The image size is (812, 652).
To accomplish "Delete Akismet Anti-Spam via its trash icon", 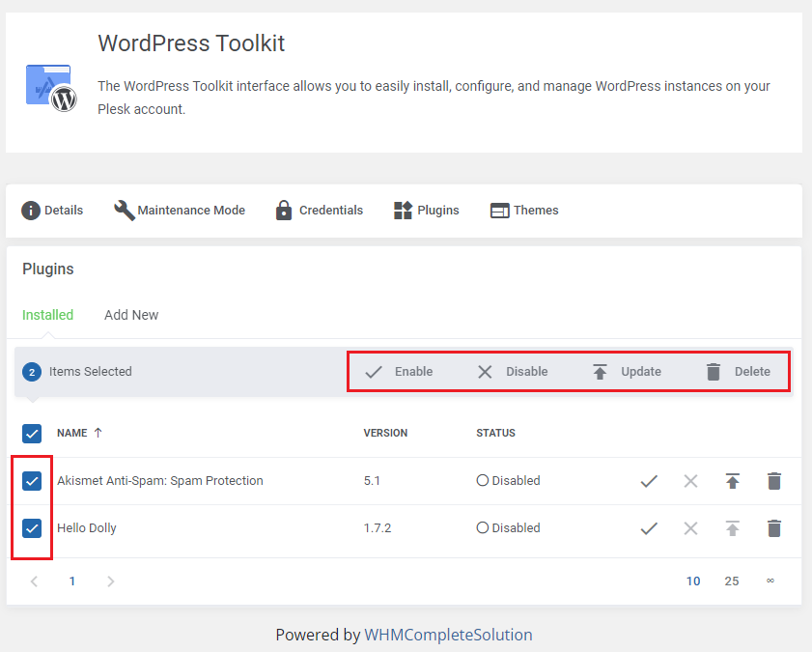I will [774, 481].
